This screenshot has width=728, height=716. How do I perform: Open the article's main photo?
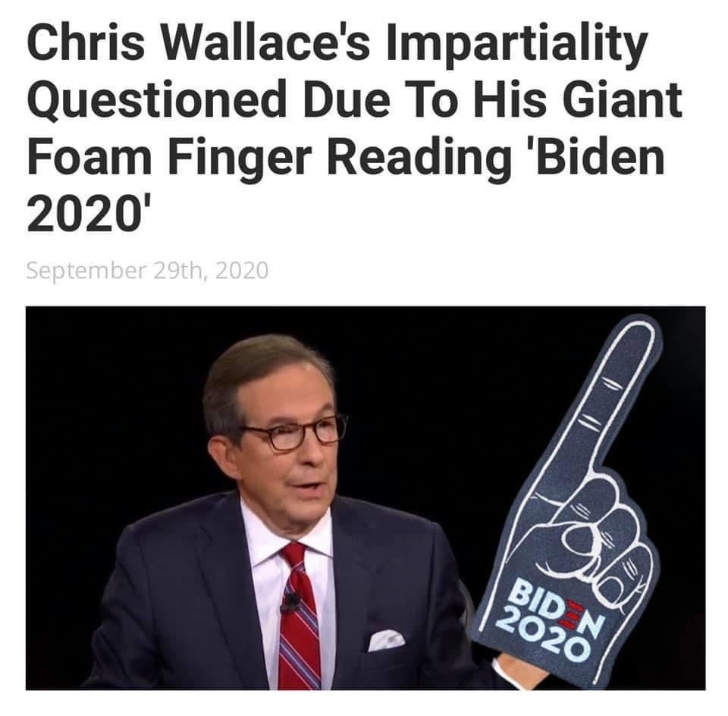click(366, 498)
